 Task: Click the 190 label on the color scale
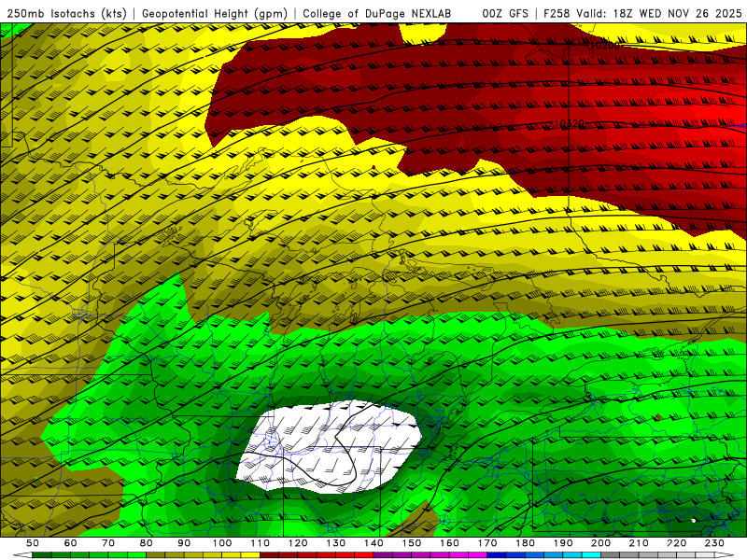coord(563,543)
